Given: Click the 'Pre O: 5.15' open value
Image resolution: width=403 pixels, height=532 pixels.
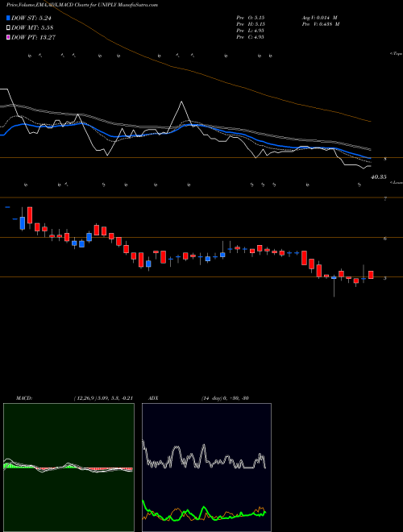Looking at the screenshot, I should click(x=251, y=18).
